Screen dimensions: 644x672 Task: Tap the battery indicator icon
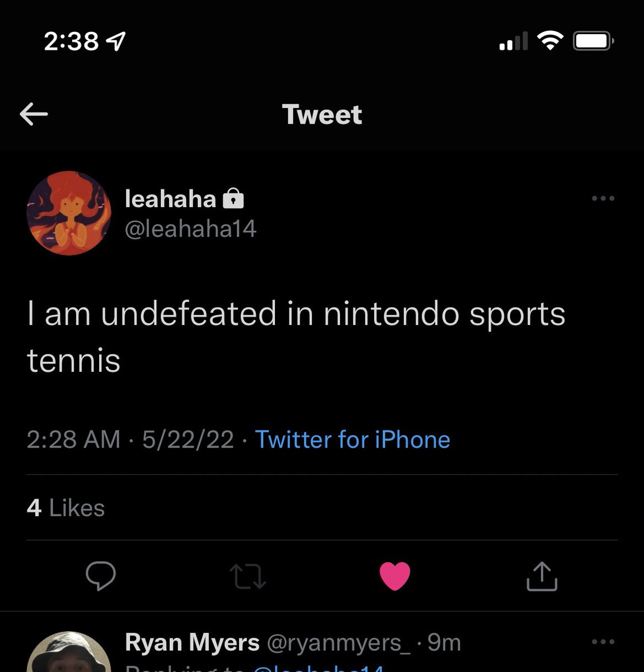[x=594, y=41]
